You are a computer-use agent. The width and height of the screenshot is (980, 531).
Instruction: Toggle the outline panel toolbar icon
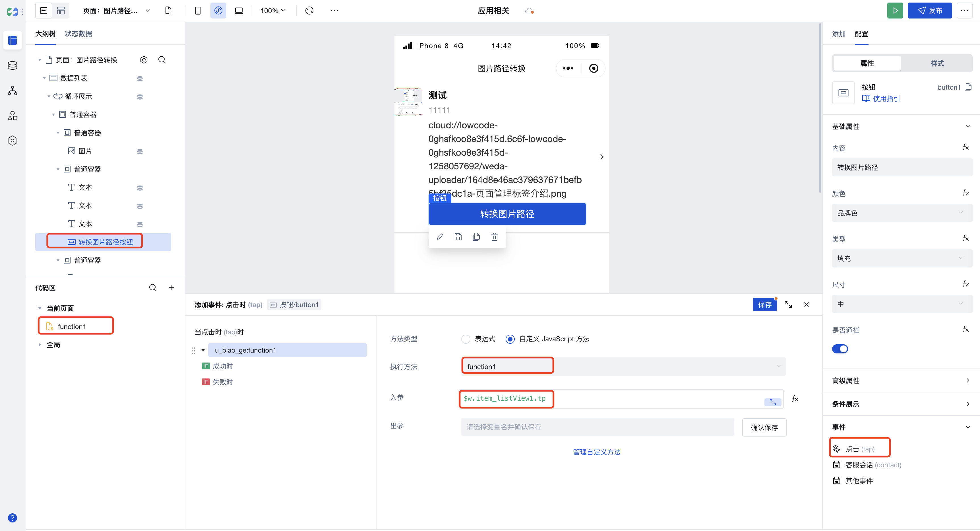[44, 11]
